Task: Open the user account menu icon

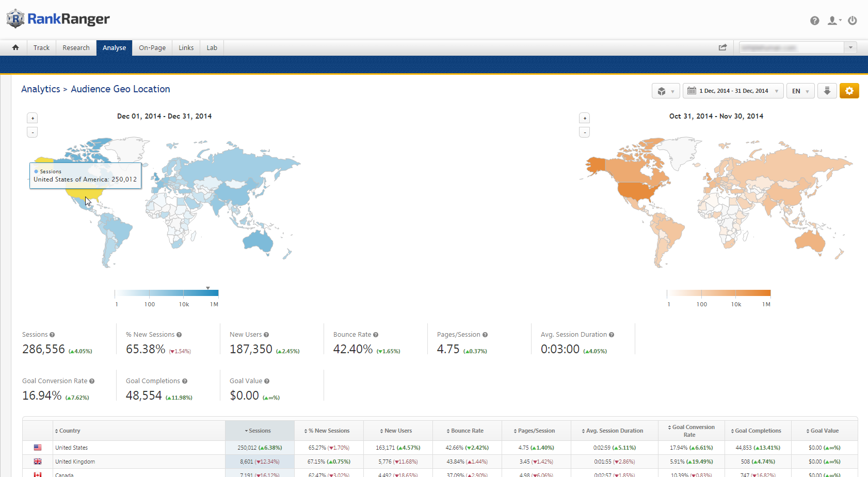Action: pyautogui.click(x=833, y=21)
